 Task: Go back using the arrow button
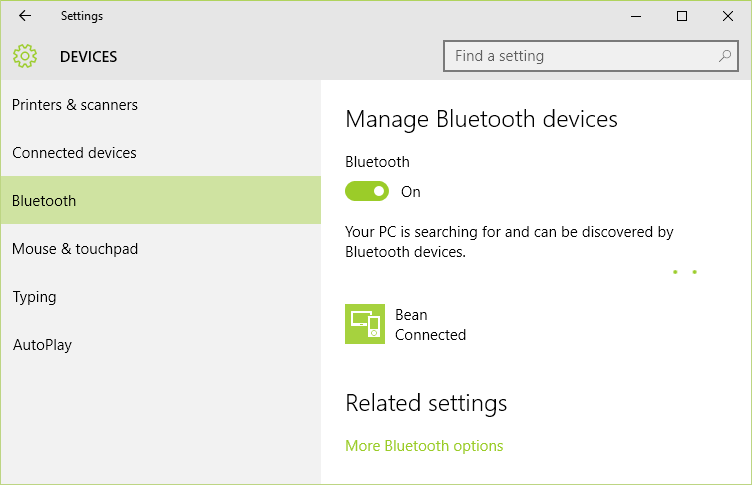(x=25, y=16)
